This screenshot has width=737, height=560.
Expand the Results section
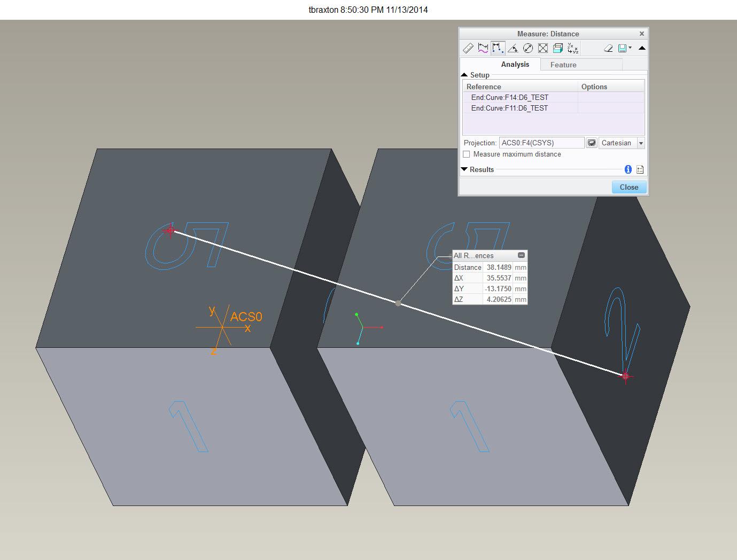pos(464,169)
